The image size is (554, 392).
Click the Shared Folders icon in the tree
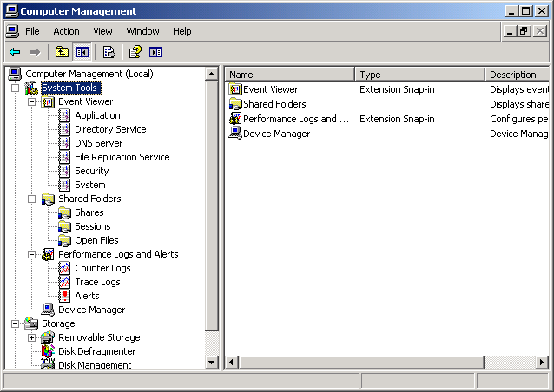point(48,199)
